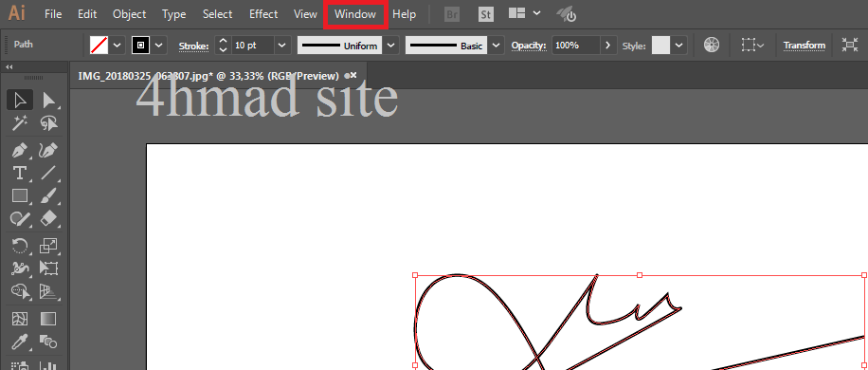Open Adobe Stock via St icon

[x=486, y=14]
